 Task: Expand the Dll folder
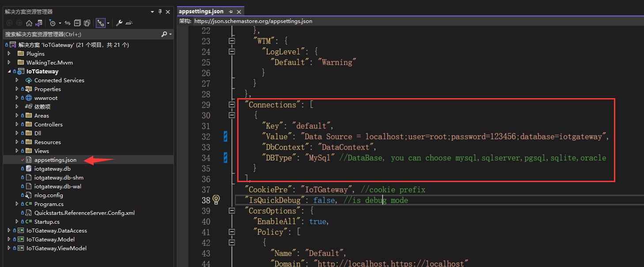tap(17, 133)
